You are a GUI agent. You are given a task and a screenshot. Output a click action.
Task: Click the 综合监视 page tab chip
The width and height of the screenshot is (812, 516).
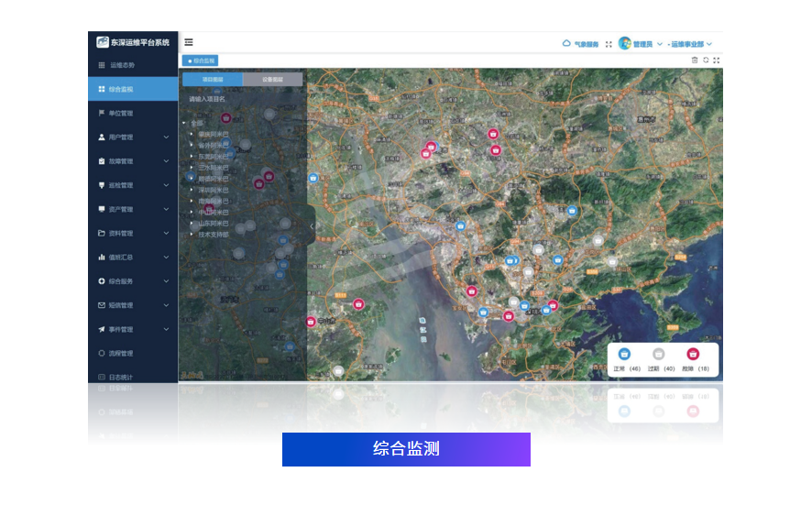click(201, 60)
